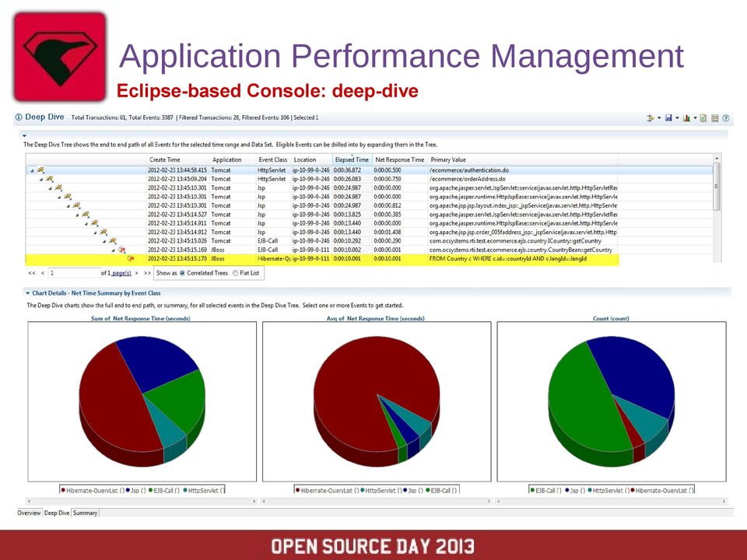The image size is (747, 560).
Task: Collapse the Chart Details section
Action: click(28, 293)
